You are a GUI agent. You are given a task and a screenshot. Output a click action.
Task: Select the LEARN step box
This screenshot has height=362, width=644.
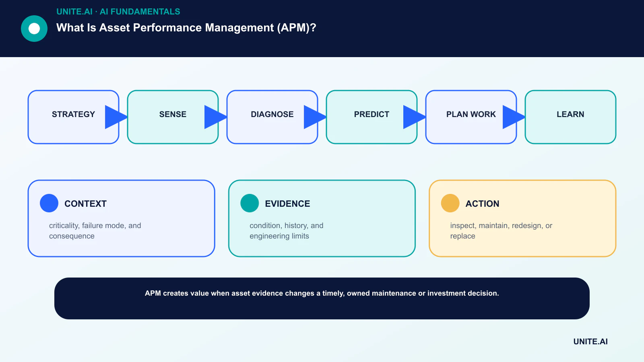click(570, 117)
